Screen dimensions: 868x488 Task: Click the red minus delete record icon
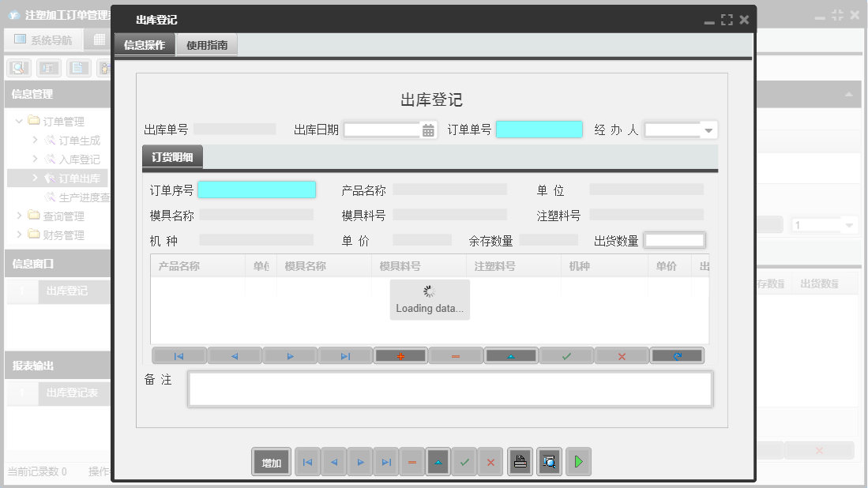(x=456, y=355)
